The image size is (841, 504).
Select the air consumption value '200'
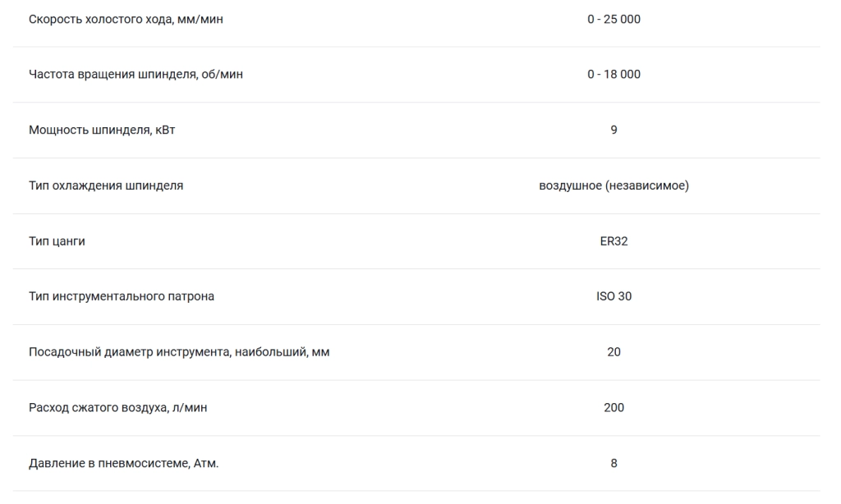point(614,408)
